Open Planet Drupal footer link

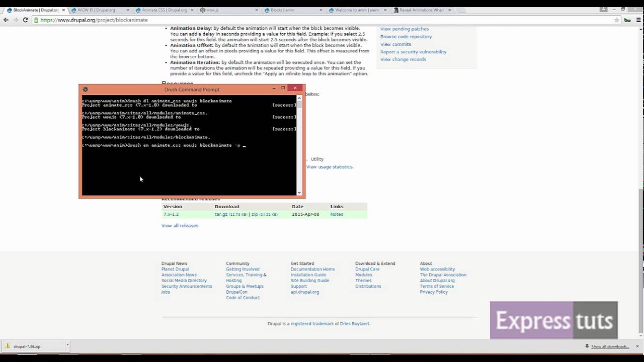tap(175, 269)
